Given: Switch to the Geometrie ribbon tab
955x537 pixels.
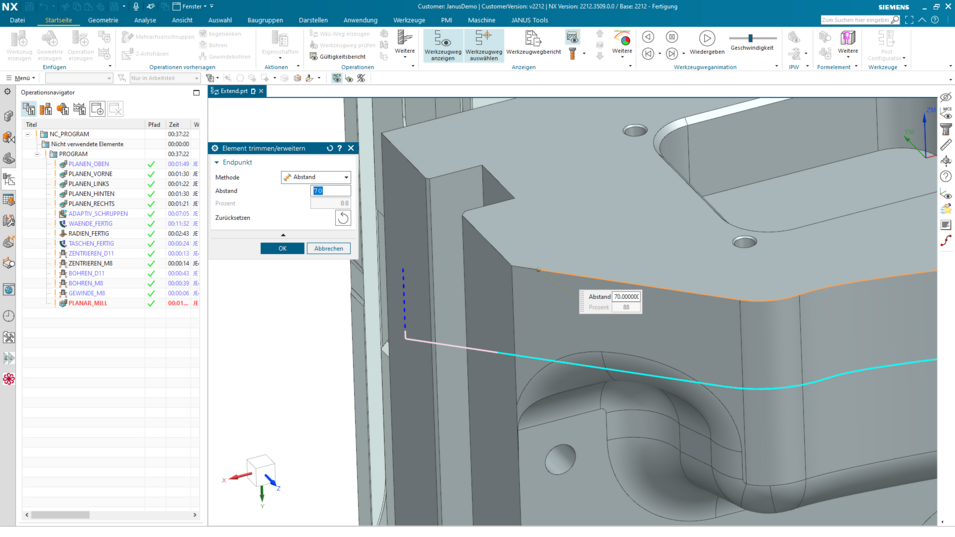Looking at the screenshot, I should [103, 20].
